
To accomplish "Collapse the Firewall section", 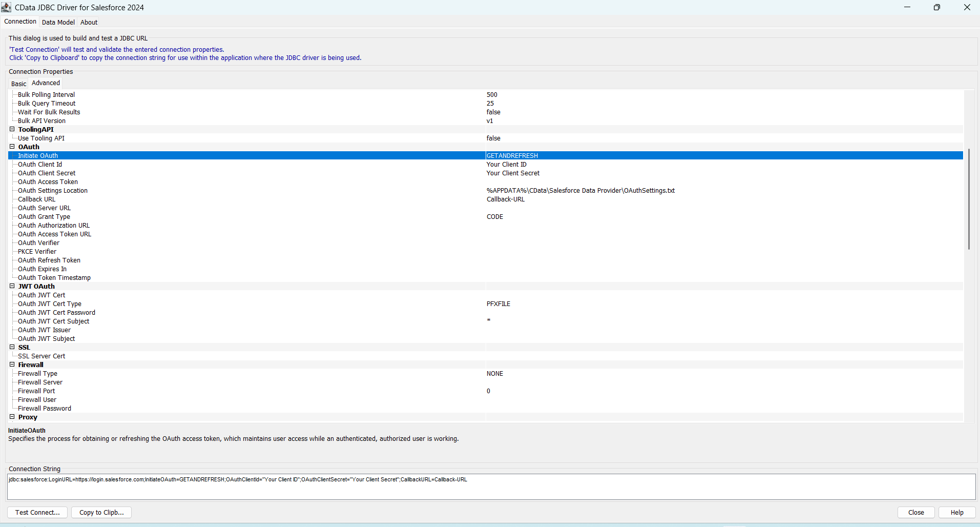I will (x=12, y=364).
